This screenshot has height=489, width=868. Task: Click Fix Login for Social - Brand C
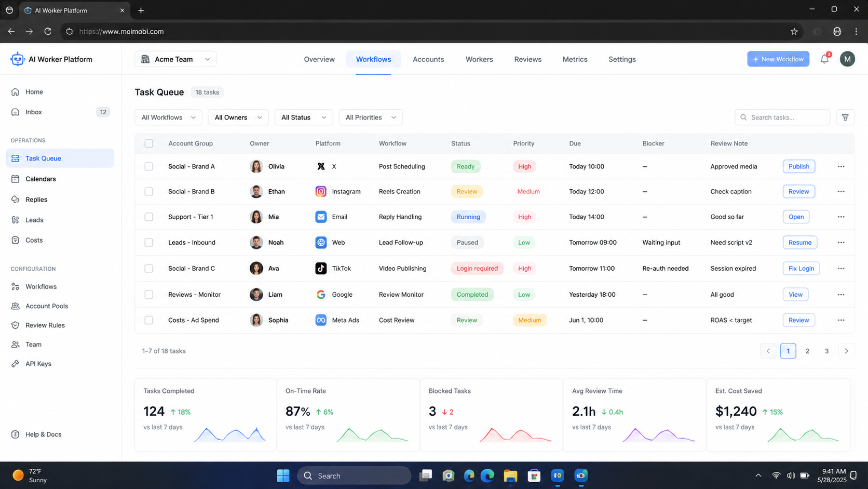801,268
